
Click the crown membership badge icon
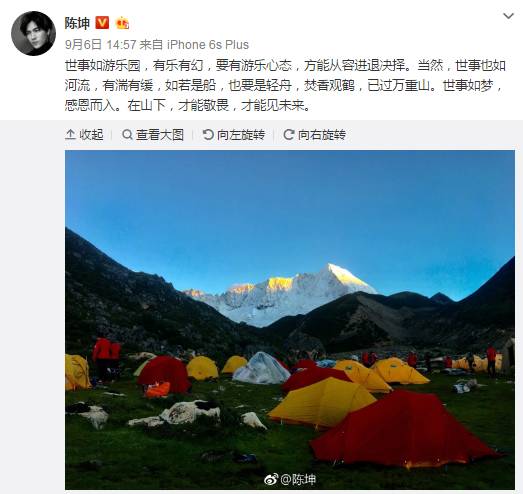coord(122,23)
